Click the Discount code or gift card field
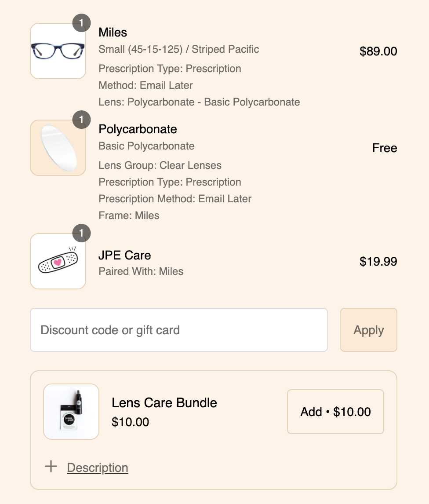 coord(178,330)
